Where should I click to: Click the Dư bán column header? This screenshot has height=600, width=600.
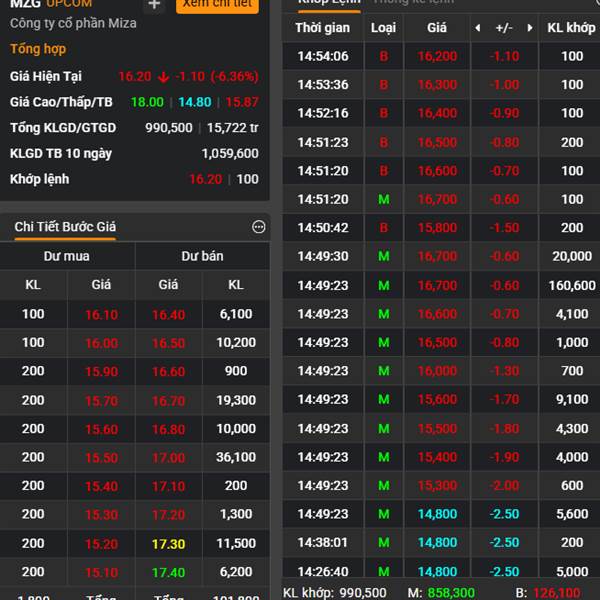(202, 256)
